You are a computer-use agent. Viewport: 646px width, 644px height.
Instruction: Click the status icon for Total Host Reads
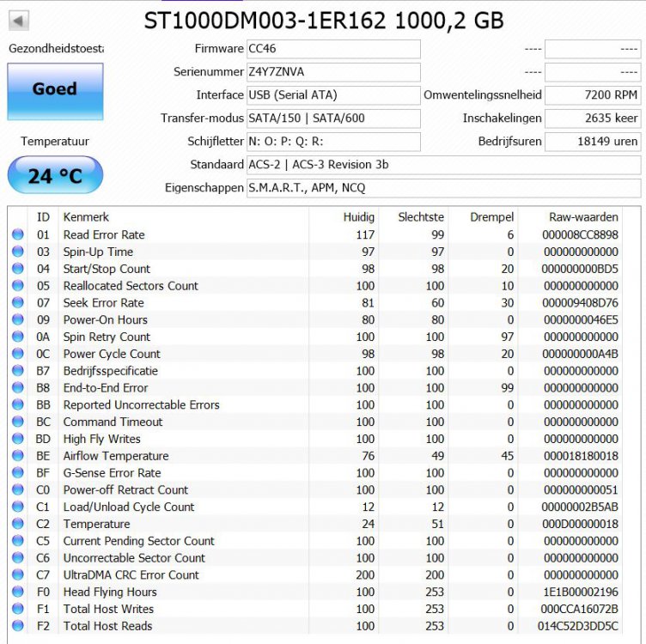(18, 626)
